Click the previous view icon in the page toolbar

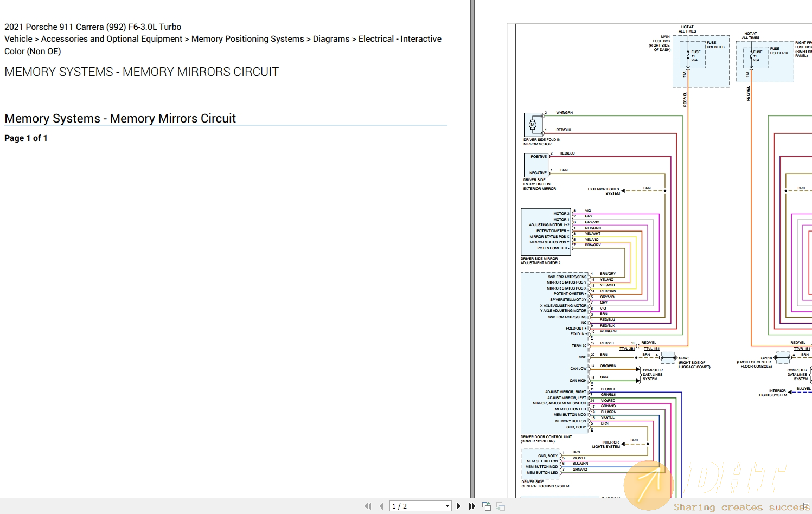click(x=487, y=506)
